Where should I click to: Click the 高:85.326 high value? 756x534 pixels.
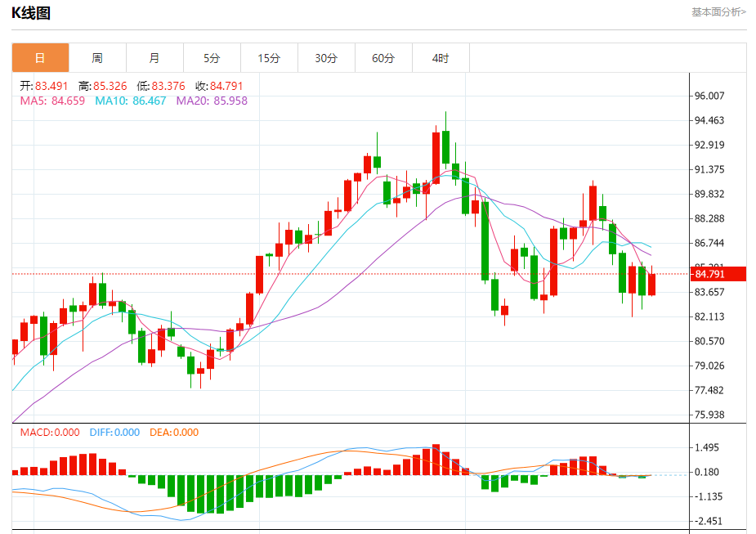(103, 86)
